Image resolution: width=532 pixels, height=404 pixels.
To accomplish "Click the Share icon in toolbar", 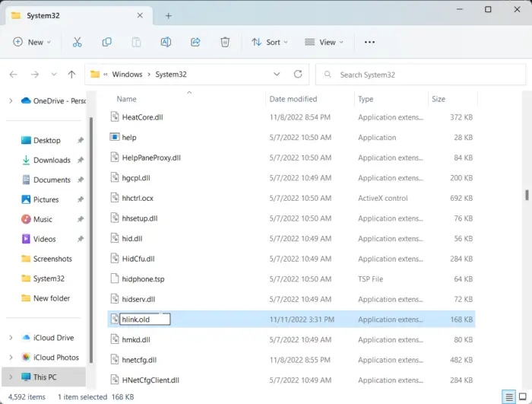I will 195,43.
